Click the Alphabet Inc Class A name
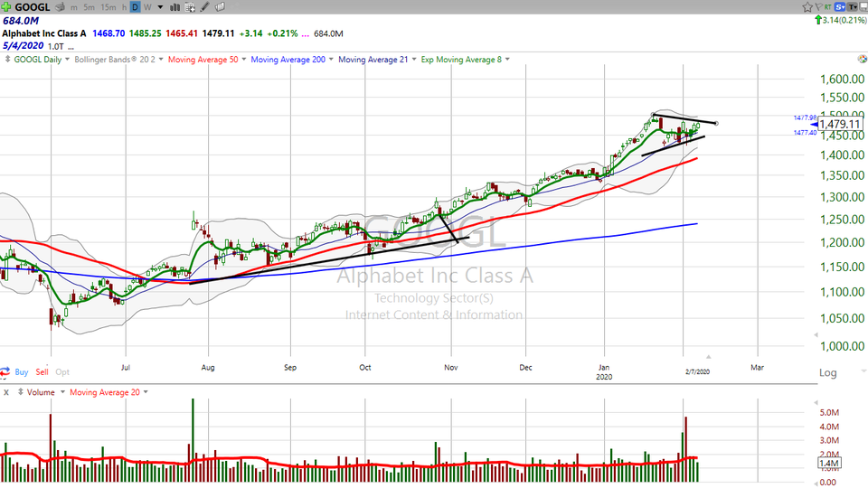This screenshot has width=868, height=488. [x=44, y=33]
